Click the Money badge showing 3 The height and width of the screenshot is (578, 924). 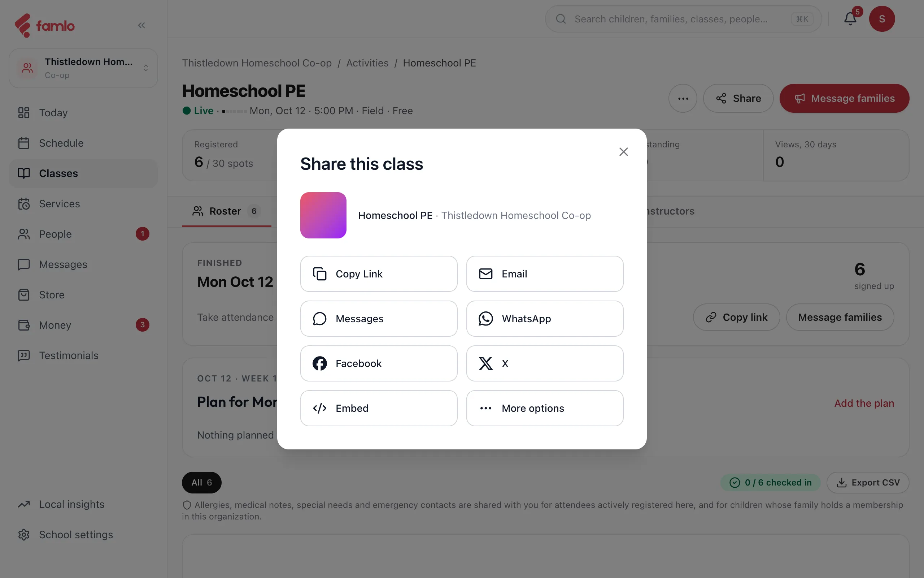tap(143, 325)
